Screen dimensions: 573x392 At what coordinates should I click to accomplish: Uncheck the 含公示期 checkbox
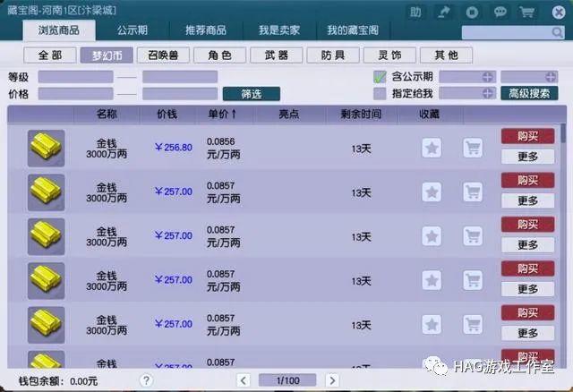pos(380,77)
